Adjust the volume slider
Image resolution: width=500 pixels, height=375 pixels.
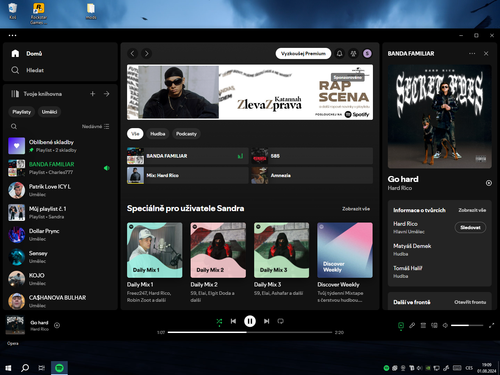pos(467,325)
